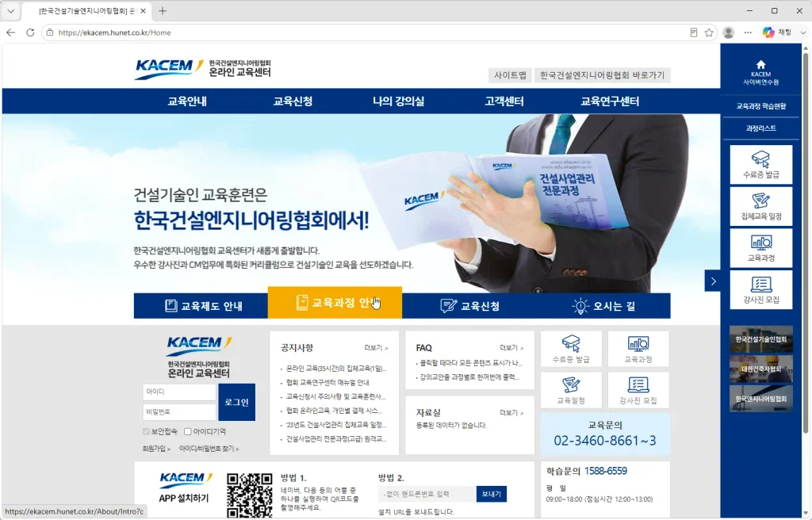The image size is (812, 520).
Task: Open tab list dropdown arrow
Action: [10, 11]
